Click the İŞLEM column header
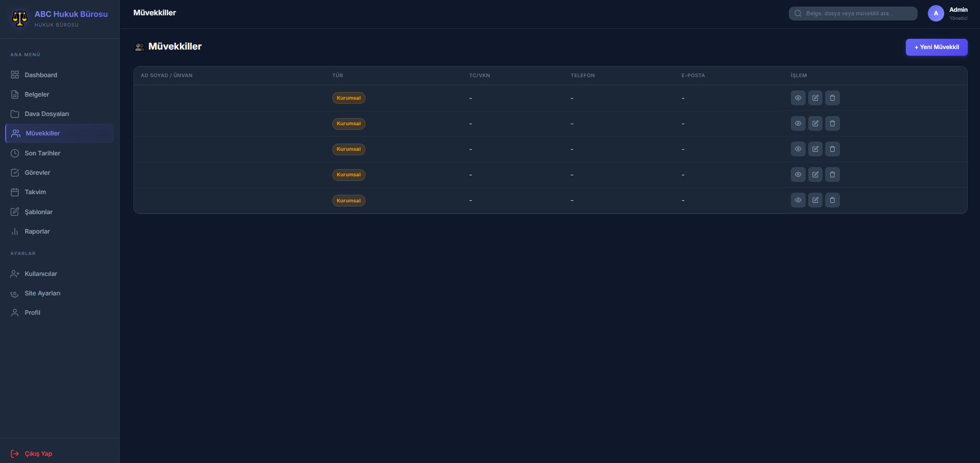This screenshot has height=463, width=980. tap(799, 76)
